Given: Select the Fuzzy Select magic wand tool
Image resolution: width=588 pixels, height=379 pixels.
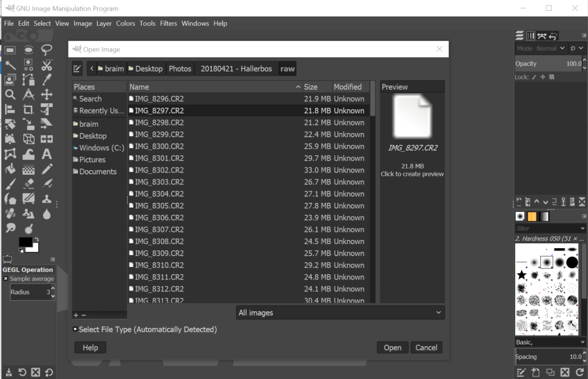Looking at the screenshot, I should pyautogui.click(x=10, y=65).
